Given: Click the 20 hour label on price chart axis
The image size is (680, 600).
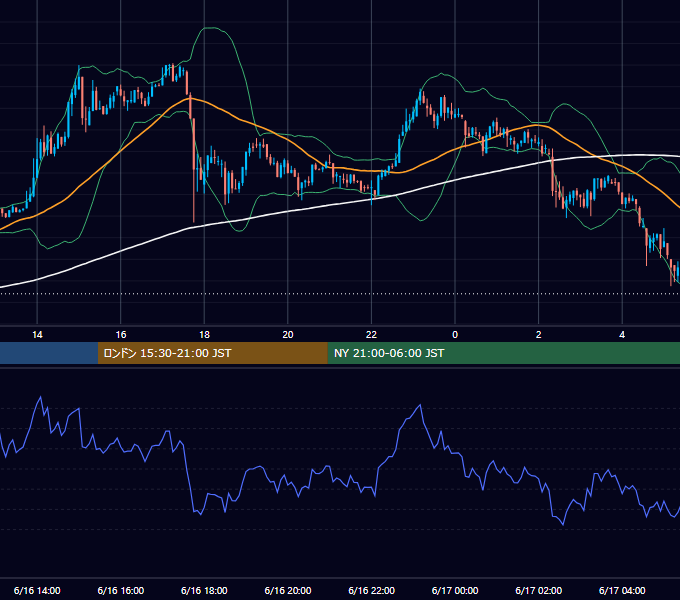Looking at the screenshot, I should 288,335.
